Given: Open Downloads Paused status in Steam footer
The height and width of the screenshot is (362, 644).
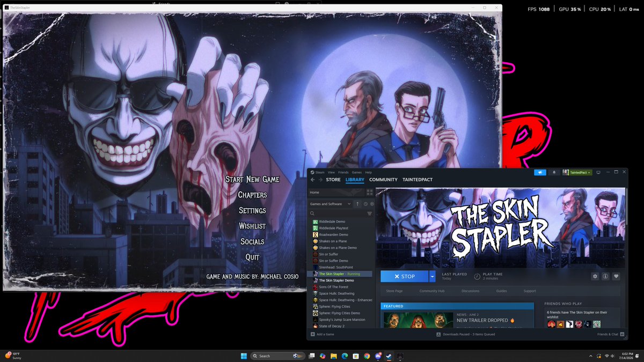Looking at the screenshot, I should [x=466, y=334].
